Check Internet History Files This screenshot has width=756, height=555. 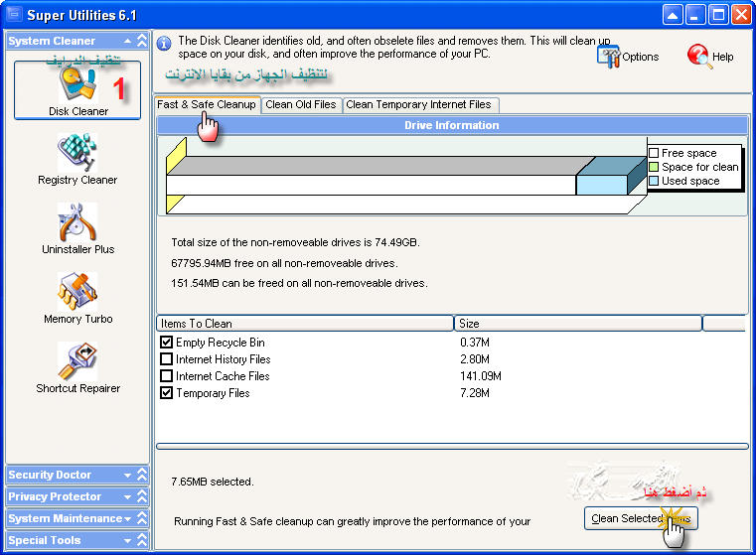166,359
